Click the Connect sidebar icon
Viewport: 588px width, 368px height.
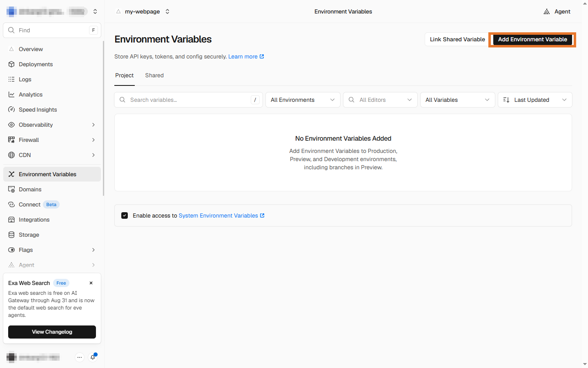coord(11,204)
